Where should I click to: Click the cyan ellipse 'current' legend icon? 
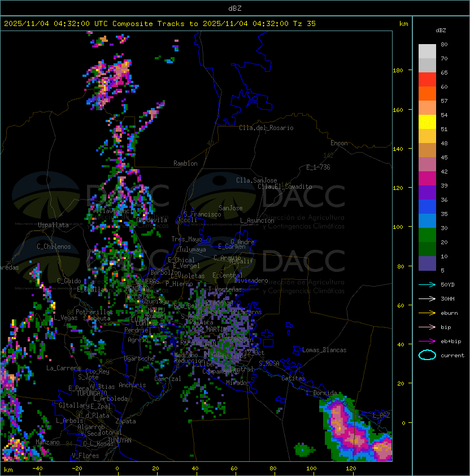[x=427, y=355]
